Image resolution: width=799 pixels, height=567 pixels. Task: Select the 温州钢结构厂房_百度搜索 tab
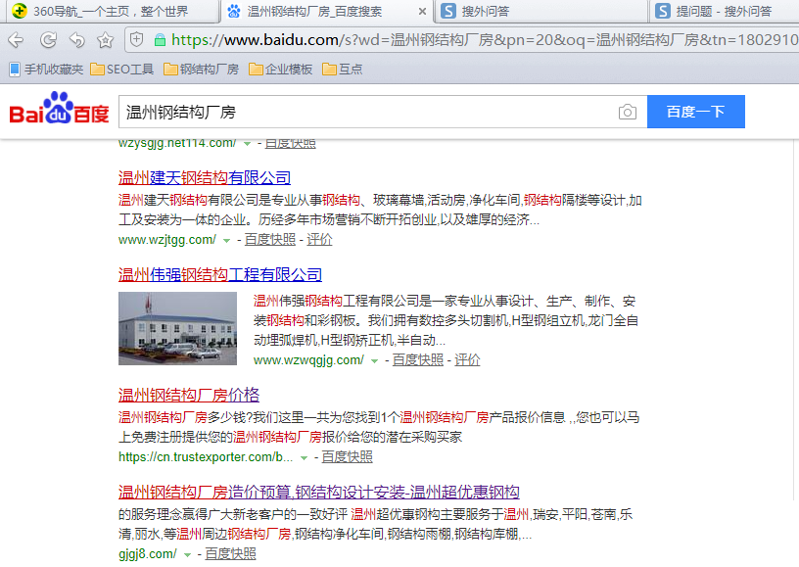tap(326, 11)
